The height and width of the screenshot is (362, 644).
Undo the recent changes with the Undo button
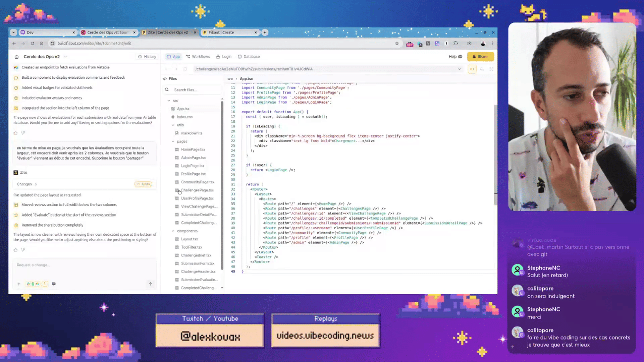143,184
